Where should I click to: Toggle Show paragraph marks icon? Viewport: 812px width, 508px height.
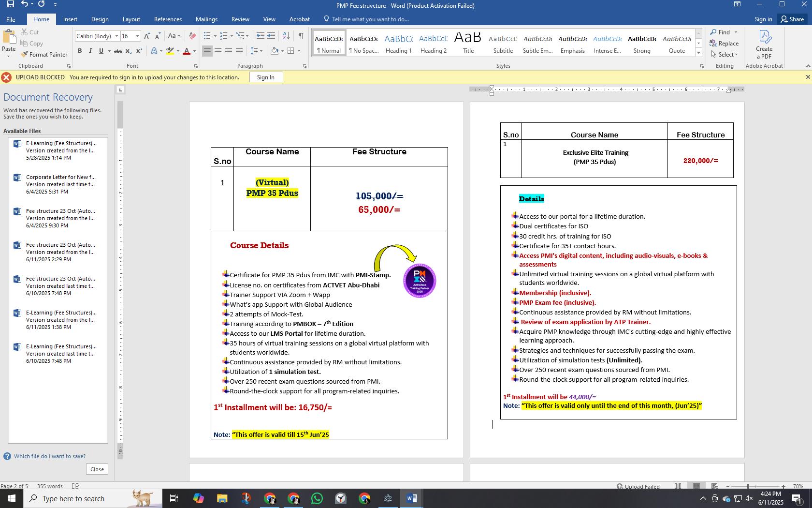tap(301, 36)
